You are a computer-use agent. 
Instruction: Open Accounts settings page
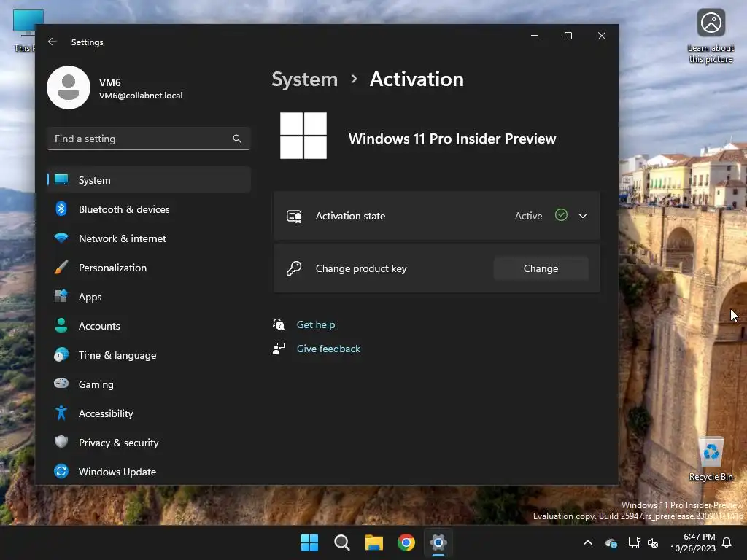click(149, 326)
